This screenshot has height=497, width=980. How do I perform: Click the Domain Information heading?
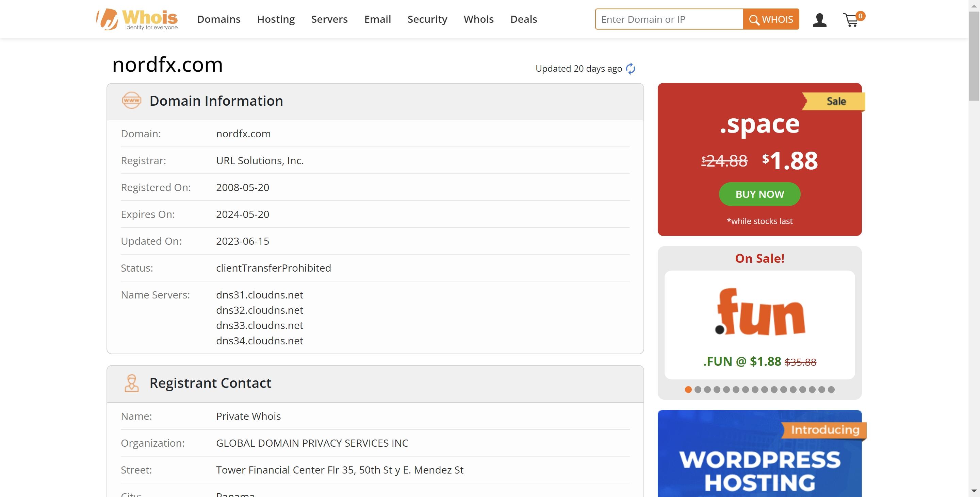[x=216, y=101]
